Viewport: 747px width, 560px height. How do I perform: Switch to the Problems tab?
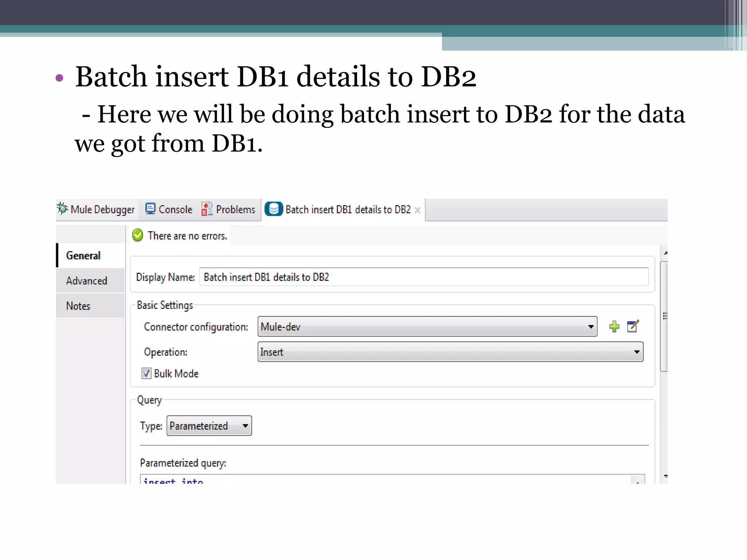pyautogui.click(x=235, y=210)
